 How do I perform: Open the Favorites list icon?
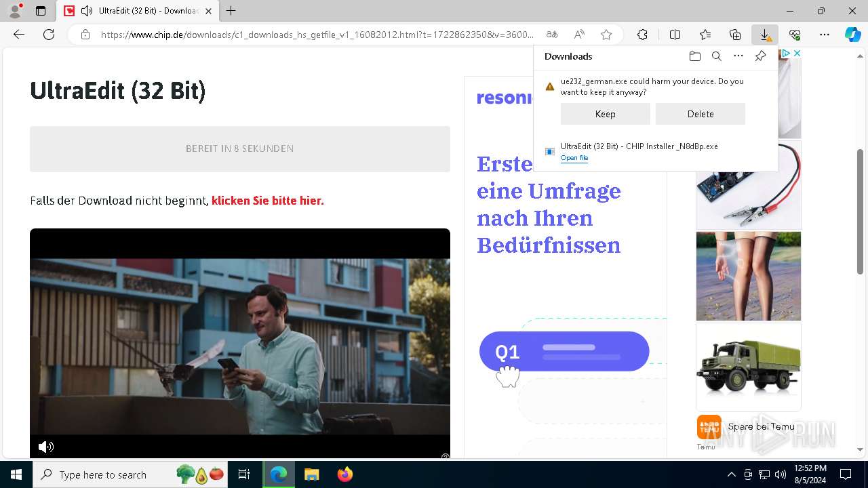[x=705, y=35]
